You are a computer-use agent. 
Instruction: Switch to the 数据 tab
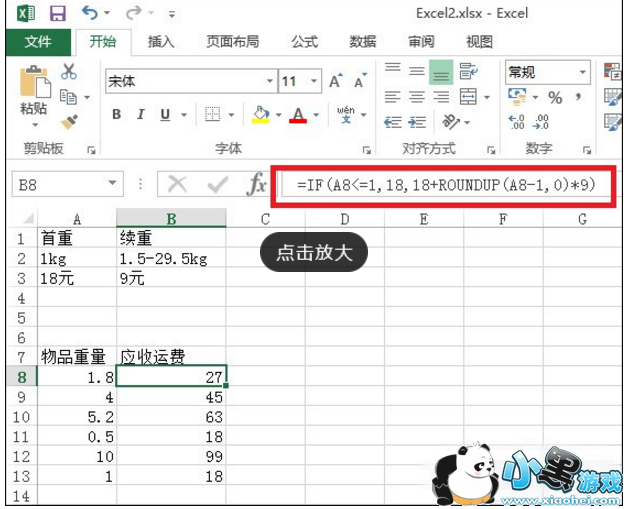tap(363, 42)
